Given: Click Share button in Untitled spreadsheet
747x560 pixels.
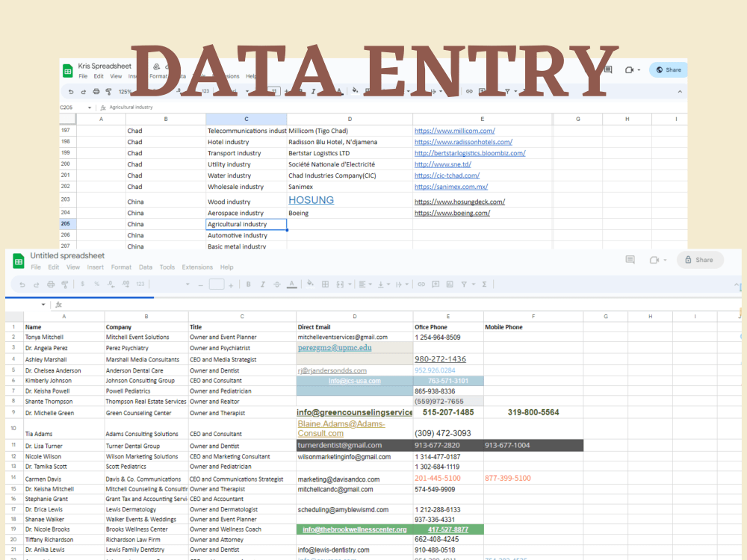Looking at the screenshot, I should click(x=699, y=260).
